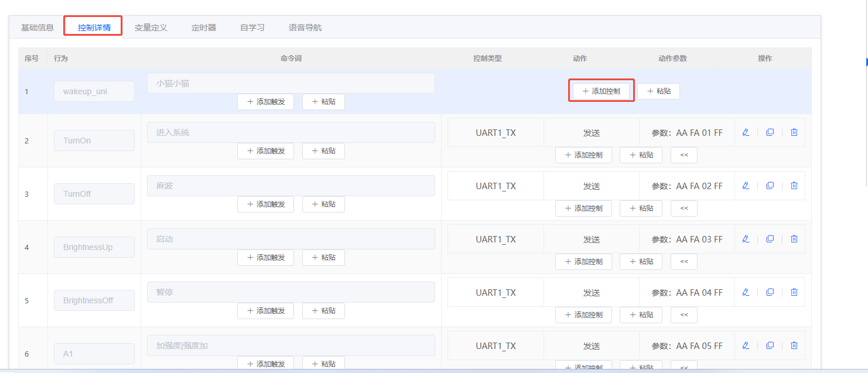Click 添加触发 under the 进入系统 command
The image size is (868, 373).
[x=265, y=151]
